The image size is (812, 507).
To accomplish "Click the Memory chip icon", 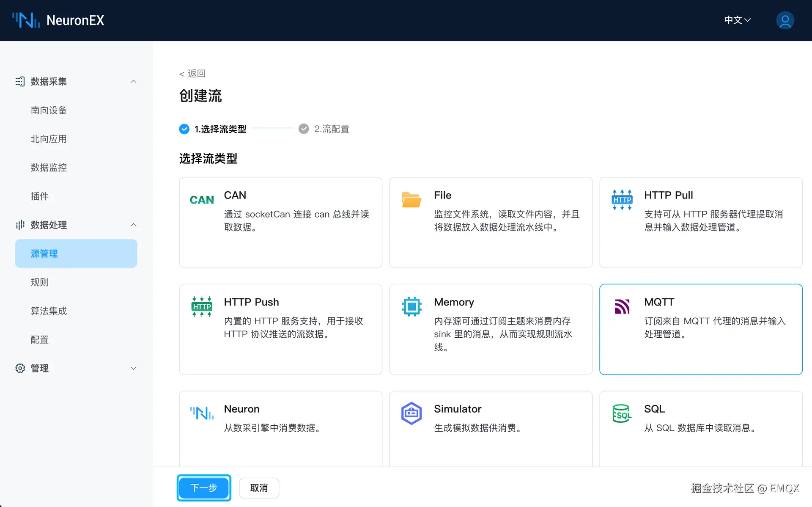I will [x=411, y=306].
